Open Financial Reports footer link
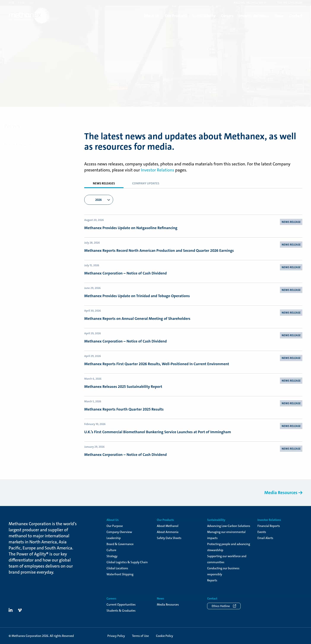The image size is (311, 644). pyautogui.click(x=268, y=526)
